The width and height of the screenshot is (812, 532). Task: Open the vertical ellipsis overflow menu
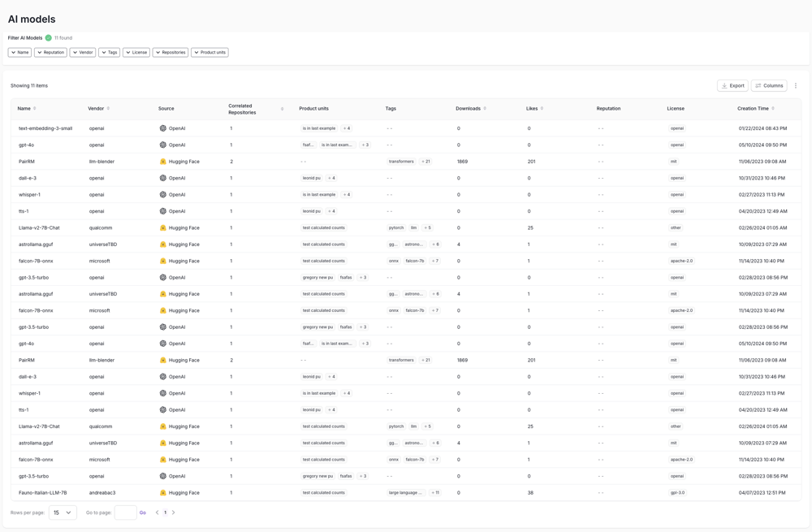tap(797, 85)
